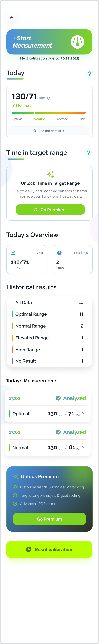The image size is (99, 644).
Task: Tap the Analysed checkmark on the Optimal measurement
Action: (58, 398)
